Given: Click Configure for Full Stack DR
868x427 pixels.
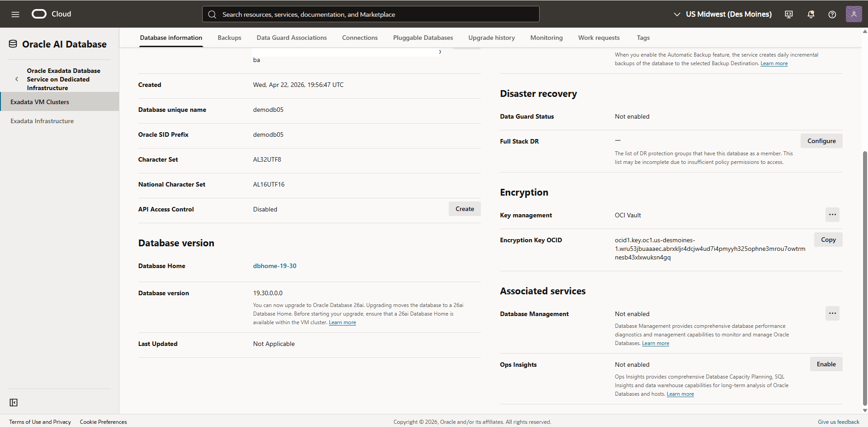Looking at the screenshot, I should [x=821, y=141].
